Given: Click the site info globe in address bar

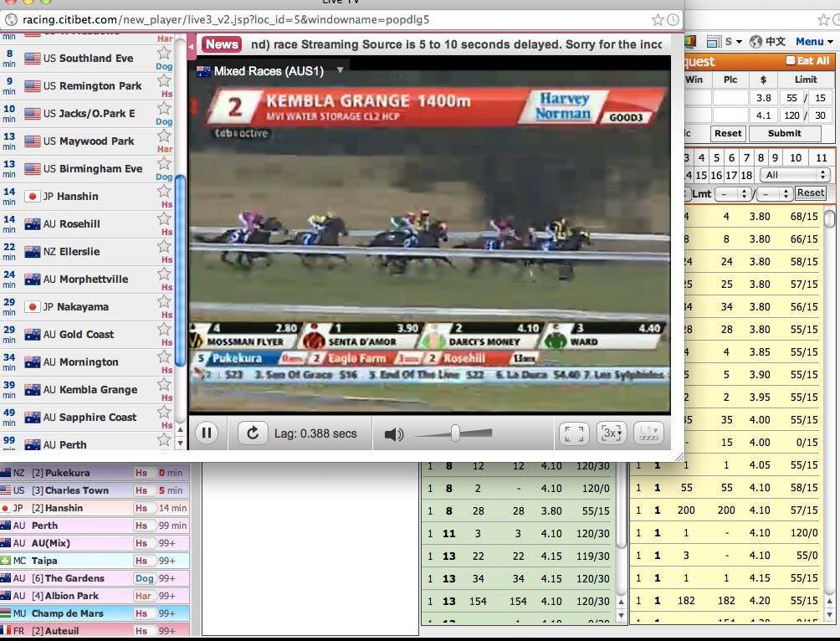Looking at the screenshot, I should pos(10,20).
